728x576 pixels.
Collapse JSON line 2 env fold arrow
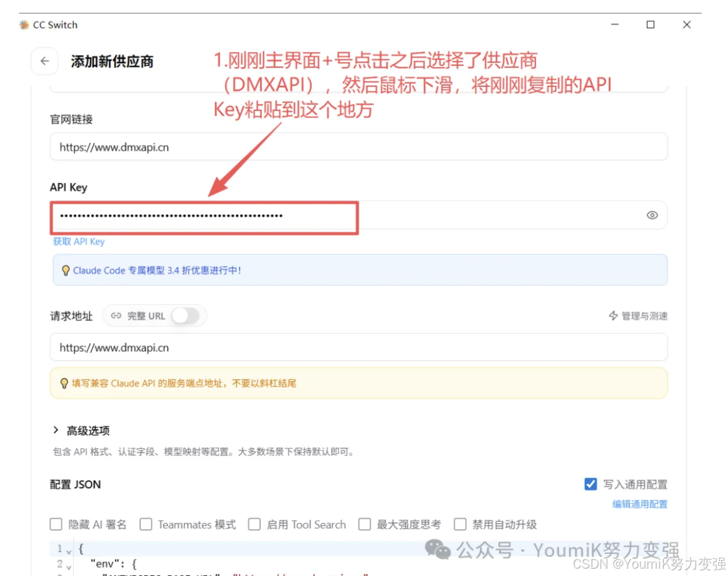tap(68, 567)
